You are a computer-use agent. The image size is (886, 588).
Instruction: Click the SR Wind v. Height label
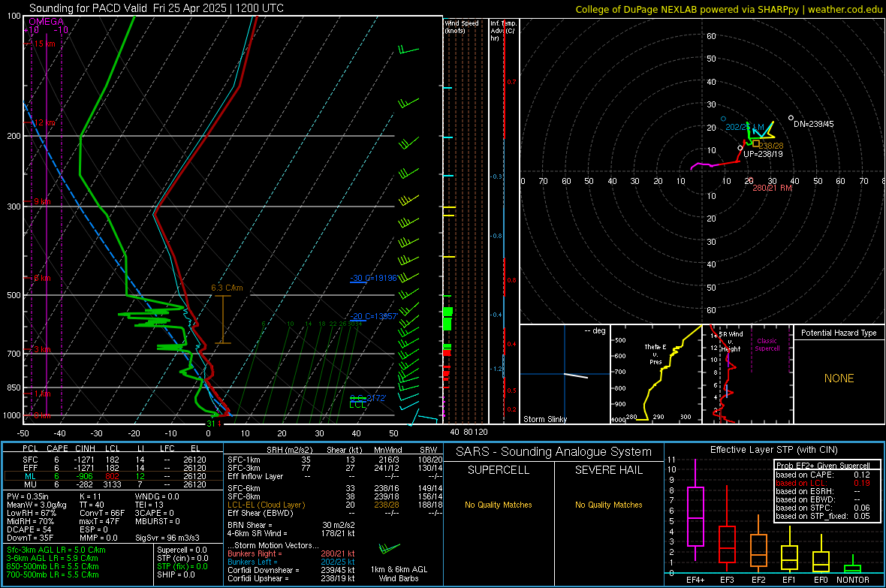click(x=731, y=342)
